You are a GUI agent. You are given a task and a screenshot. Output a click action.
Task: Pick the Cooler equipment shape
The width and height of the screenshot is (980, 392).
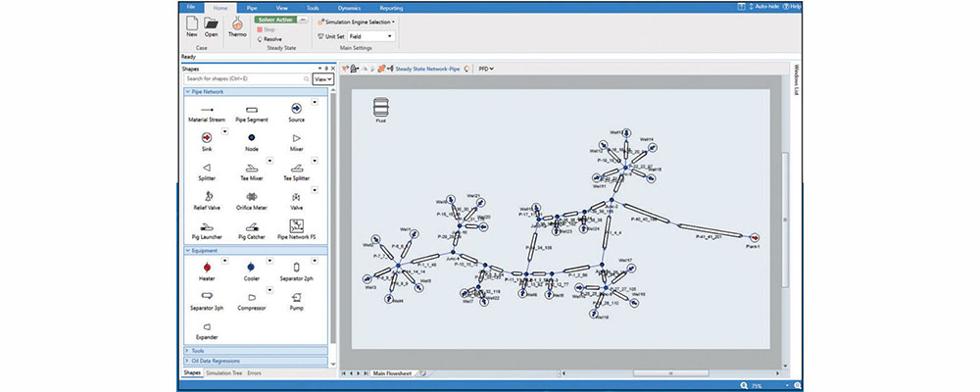[251, 270]
